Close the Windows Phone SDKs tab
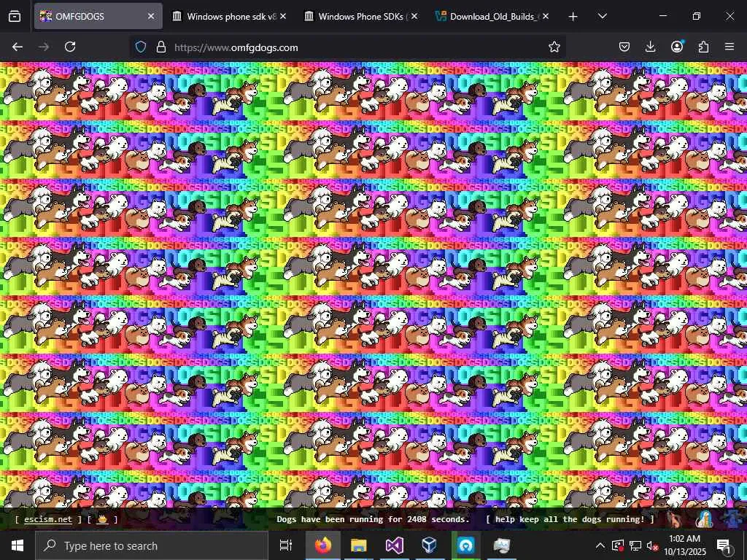The image size is (747, 560). click(x=414, y=16)
